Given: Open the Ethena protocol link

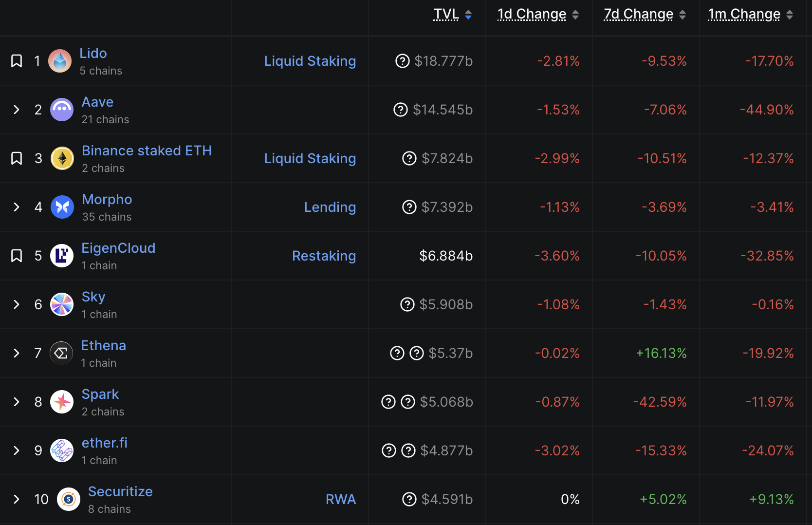Looking at the screenshot, I should coord(103,345).
